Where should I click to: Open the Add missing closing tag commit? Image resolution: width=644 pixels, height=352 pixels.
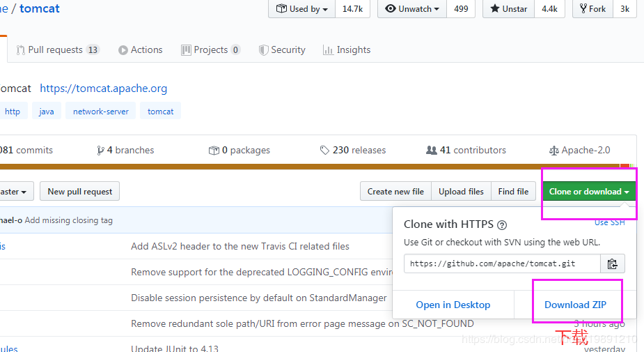click(69, 220)
